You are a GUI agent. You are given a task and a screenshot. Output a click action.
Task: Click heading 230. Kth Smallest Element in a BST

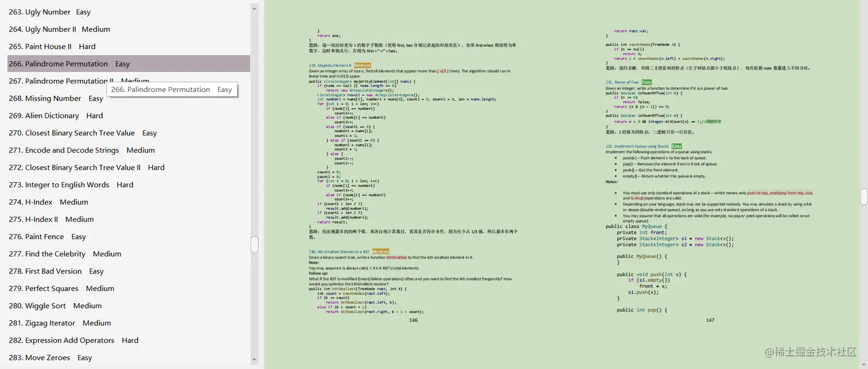(x=339, y=252)
